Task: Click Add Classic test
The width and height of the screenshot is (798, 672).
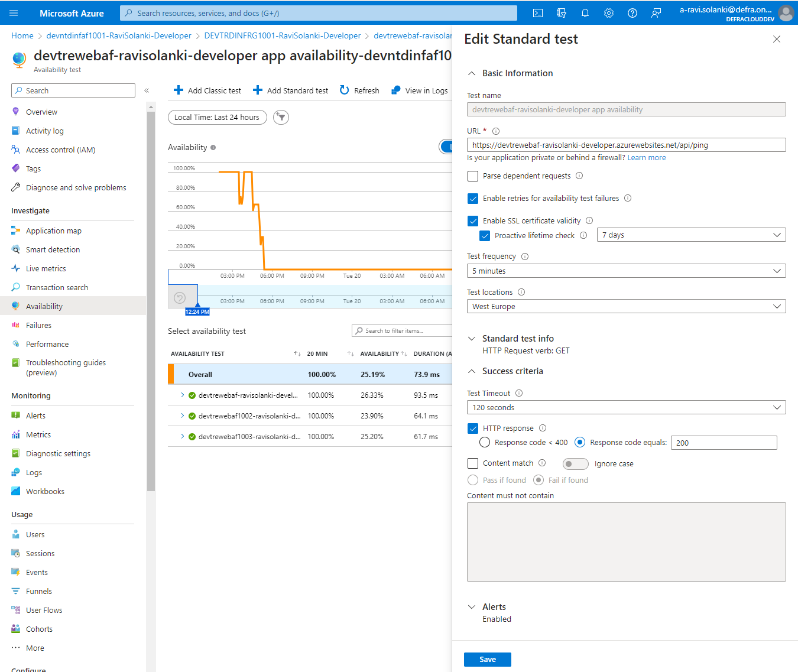Action: tap(207, 90)
